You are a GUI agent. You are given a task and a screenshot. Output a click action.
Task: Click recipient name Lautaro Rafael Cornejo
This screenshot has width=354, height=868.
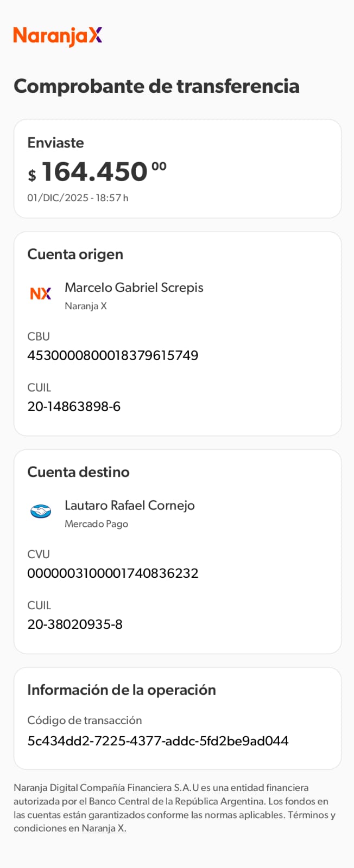[x=130, y=505]
